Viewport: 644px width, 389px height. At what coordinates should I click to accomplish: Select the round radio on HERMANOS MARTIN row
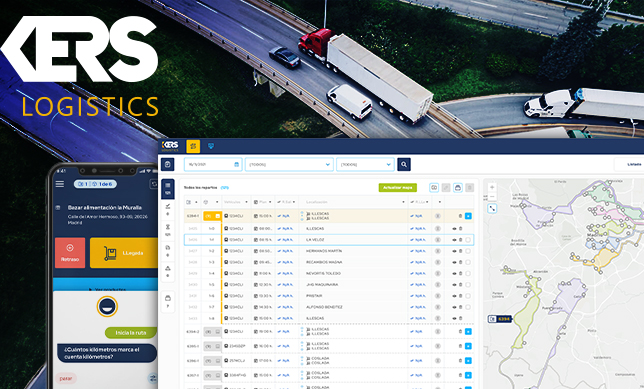(x=468, y=251)
